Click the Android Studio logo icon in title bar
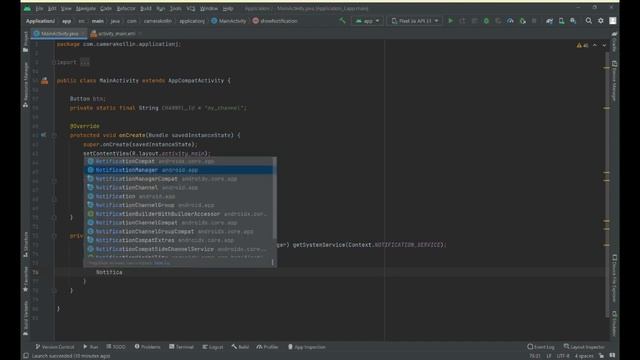This screenshot has width=640, height=360. pyautogui.click(x=27, y=8)
